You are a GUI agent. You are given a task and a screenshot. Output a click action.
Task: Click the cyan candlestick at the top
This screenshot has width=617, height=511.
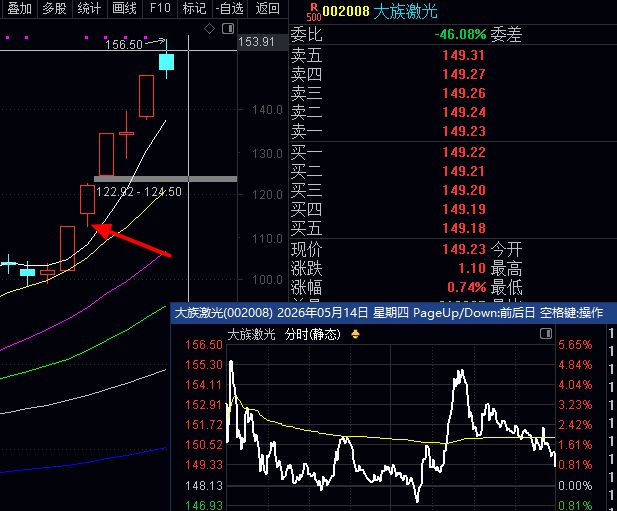[x=166, y=62]
